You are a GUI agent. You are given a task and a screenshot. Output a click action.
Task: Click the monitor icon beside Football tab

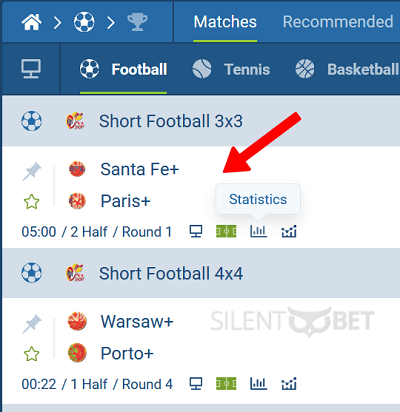click(31, 69)
